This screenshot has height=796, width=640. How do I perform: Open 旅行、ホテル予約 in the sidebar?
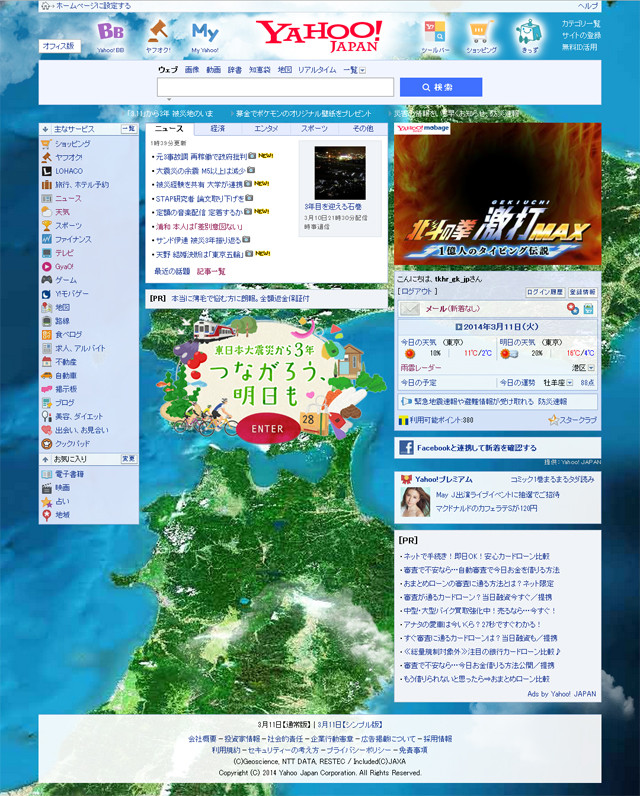pyautogui.click(x=82, y=185)
